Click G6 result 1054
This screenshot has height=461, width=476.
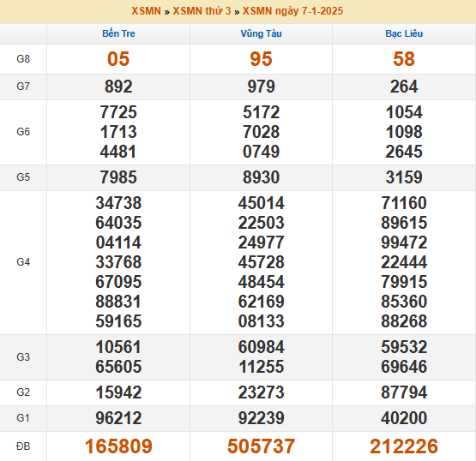(x=404, y=112)
